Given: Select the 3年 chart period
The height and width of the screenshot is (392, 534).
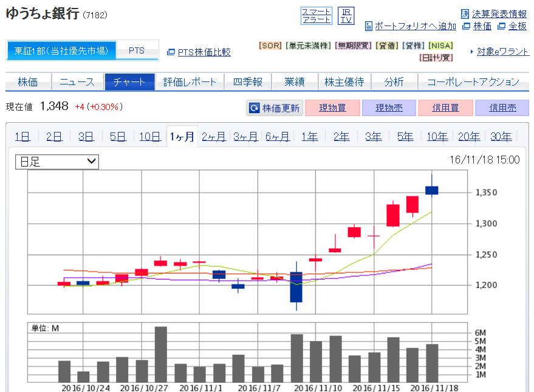Looking at the screenshot, I should (373, 137).
